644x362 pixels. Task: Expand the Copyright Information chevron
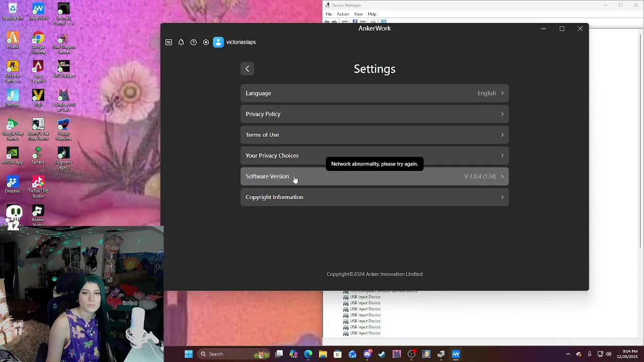(502, 197)
